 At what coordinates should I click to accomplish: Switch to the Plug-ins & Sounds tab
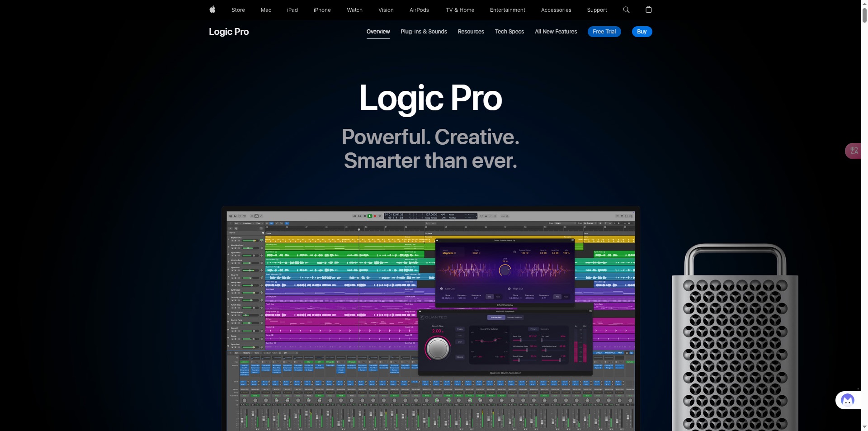(424, 32)
